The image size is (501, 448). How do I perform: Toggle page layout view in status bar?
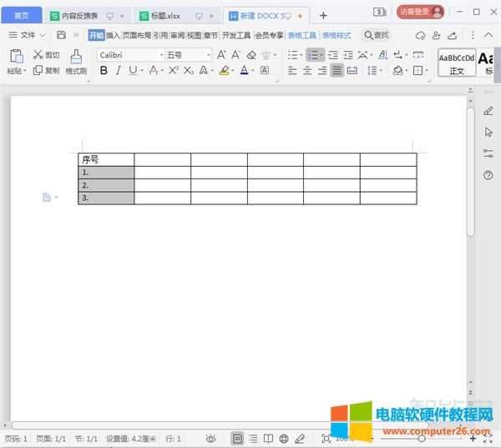coord(238,438)
